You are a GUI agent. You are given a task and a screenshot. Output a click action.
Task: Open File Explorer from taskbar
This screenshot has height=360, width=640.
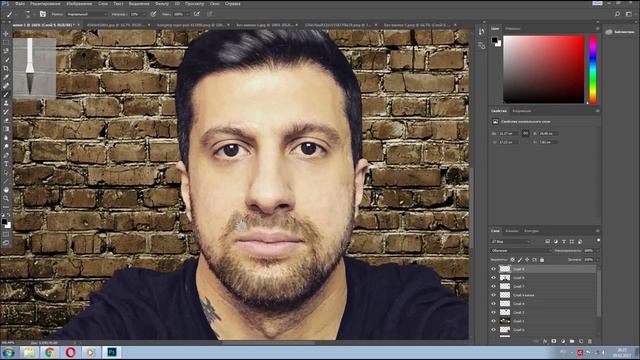pos(29,352)
